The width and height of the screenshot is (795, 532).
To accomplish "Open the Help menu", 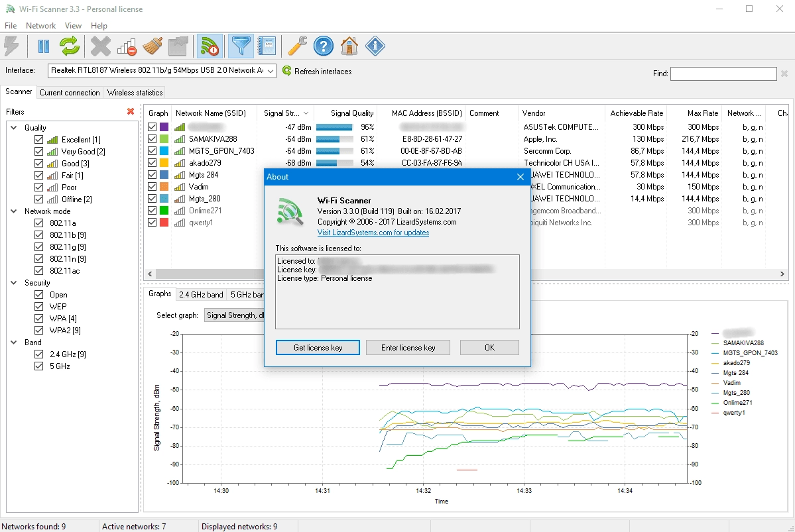I will pos(99,25).
